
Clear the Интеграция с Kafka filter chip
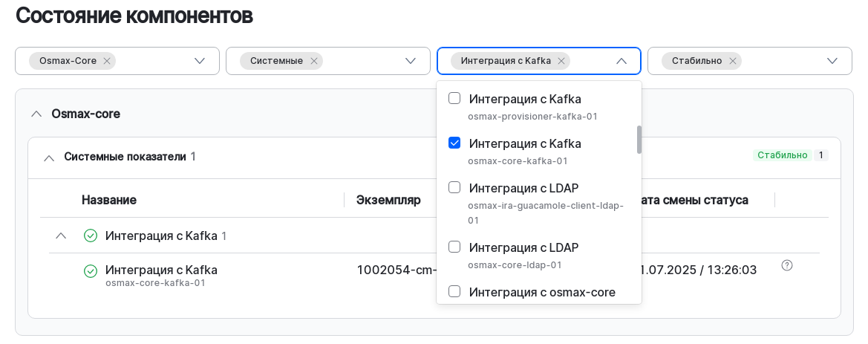(x=561, y=61)
